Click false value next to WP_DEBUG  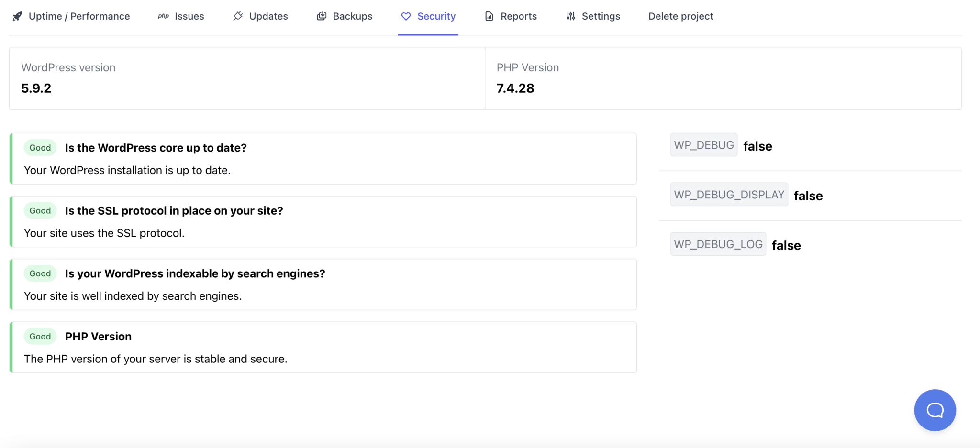pos(757,146)
